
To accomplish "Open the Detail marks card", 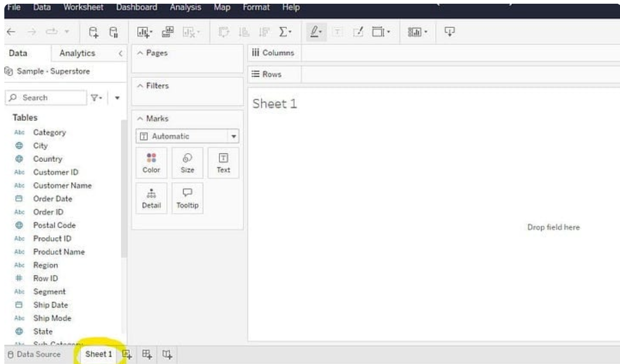I will [x=151, y=198].
